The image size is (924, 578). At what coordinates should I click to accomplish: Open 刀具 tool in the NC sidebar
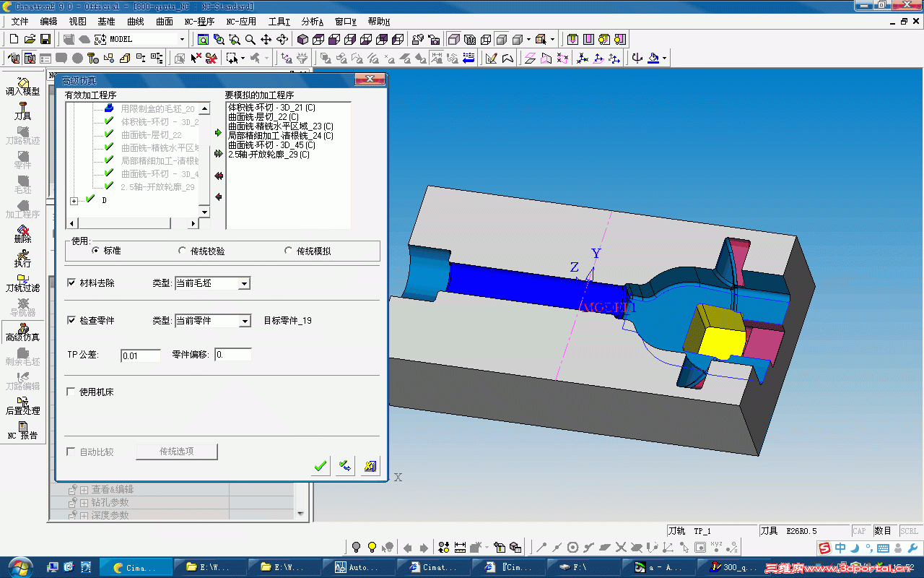coord(22,111)
